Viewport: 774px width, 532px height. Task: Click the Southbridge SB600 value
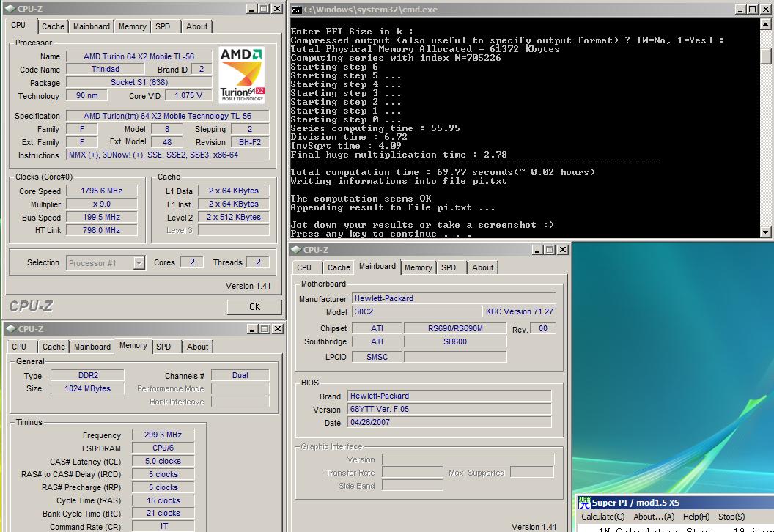tap(455, 341)
